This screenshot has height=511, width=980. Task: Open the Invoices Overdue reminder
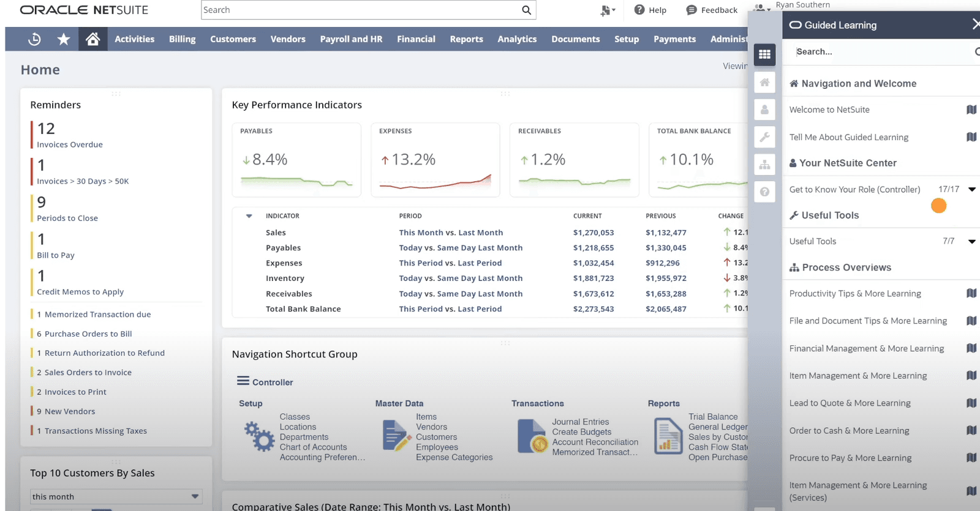click(x=70, y=145)
